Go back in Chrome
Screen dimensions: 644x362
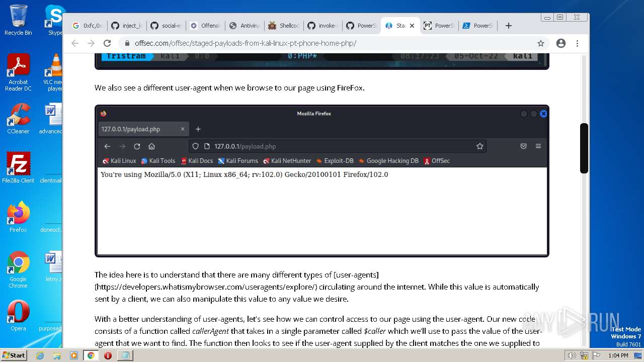75,43
